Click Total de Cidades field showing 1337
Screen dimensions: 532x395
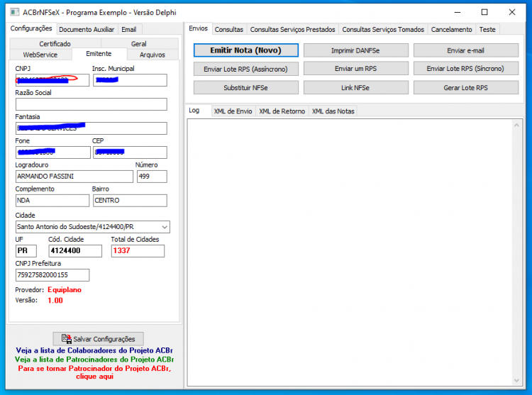tap(138, 251)
